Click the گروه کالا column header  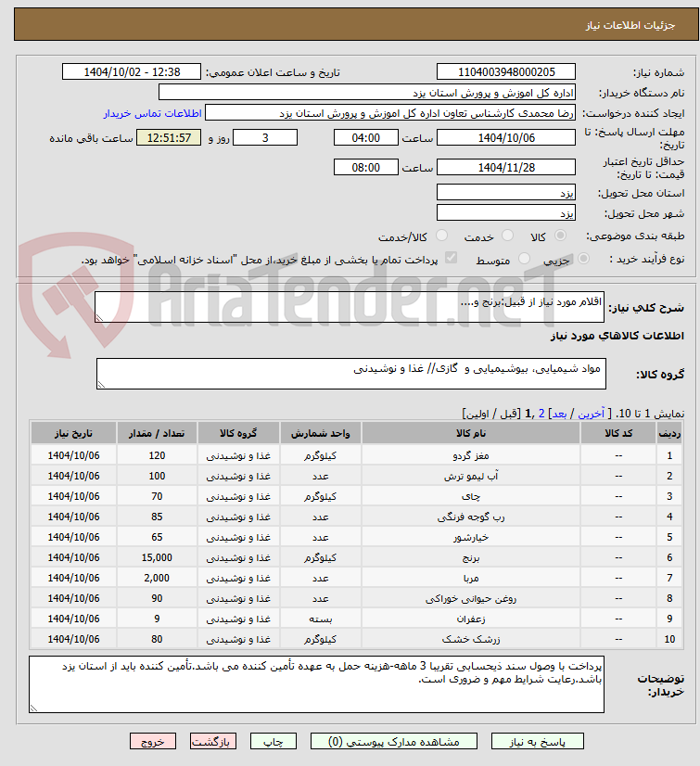(x=238, y=433)
